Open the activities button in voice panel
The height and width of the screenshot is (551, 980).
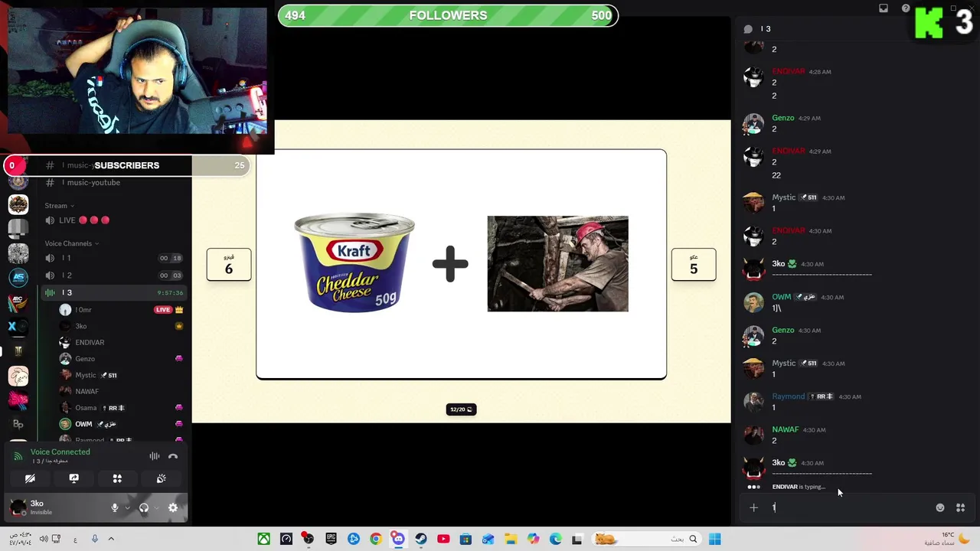tap(117, 478)
